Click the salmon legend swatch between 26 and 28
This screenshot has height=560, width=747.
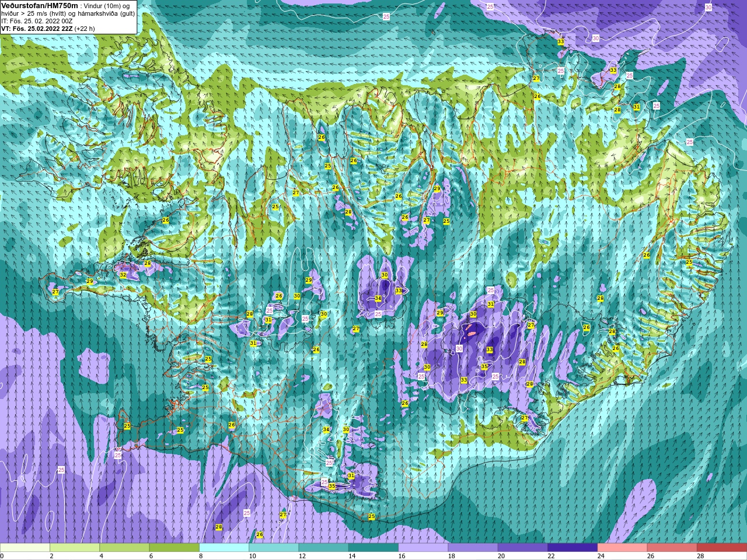[672, 548]
